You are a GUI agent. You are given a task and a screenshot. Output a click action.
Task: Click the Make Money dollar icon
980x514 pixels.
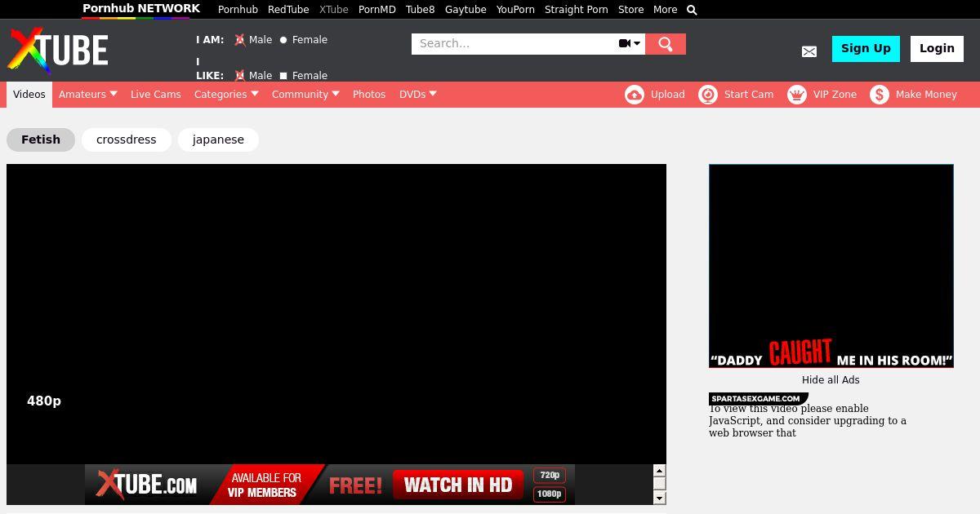tap(880, 95)
